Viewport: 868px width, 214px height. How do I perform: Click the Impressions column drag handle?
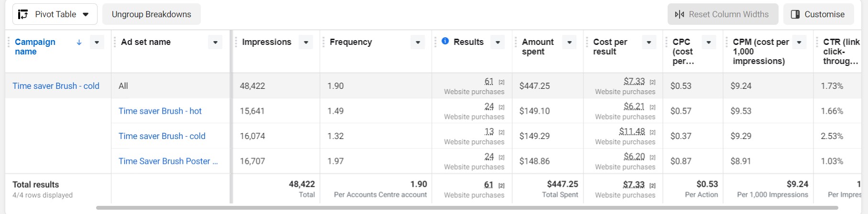click(x=236, y=42)
